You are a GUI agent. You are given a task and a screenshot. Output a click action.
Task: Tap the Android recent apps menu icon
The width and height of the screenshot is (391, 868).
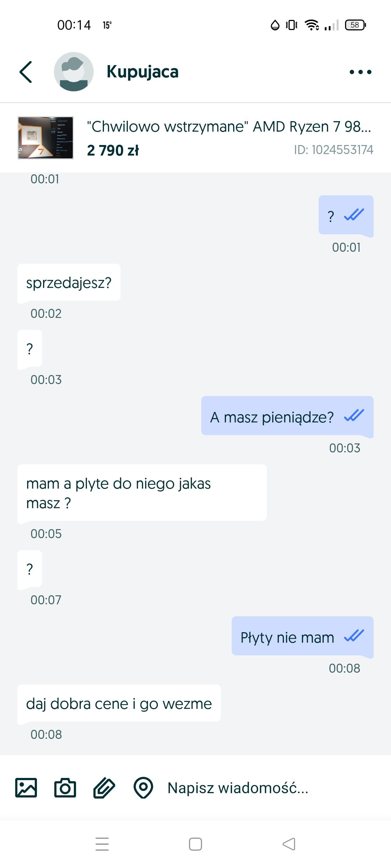pyautogui.click(x=102, y=844)
